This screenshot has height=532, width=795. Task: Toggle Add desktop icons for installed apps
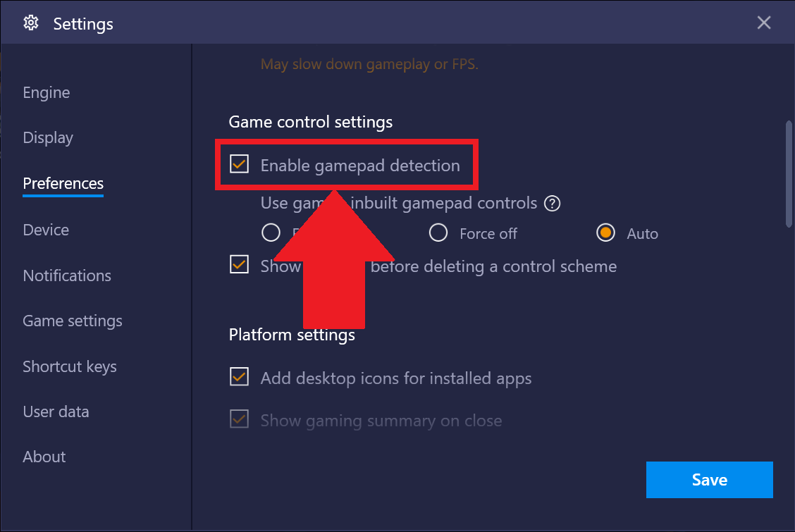click(x=240, y=378)
